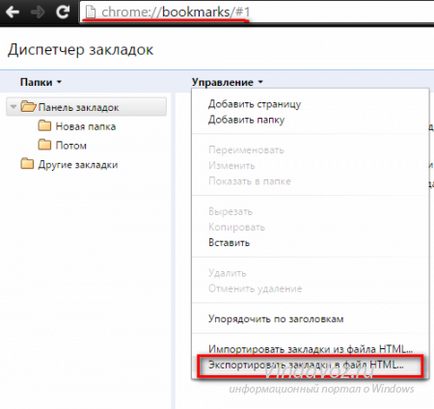
Task: Click the browser forward arrow
Action: 37,13
